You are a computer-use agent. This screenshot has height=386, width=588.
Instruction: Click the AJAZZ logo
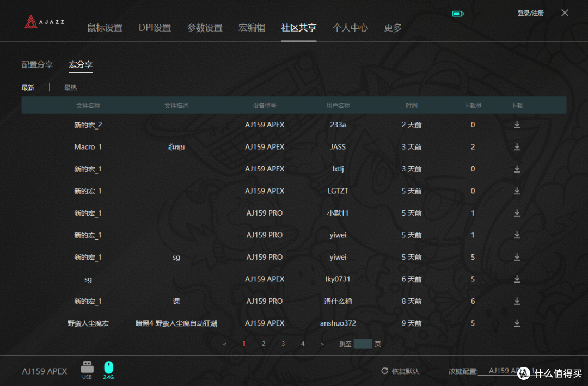[x=44, y=22]
